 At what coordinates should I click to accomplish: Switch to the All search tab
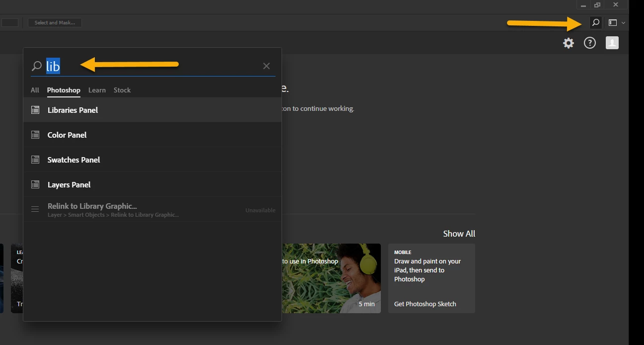[x=35, y=90]
